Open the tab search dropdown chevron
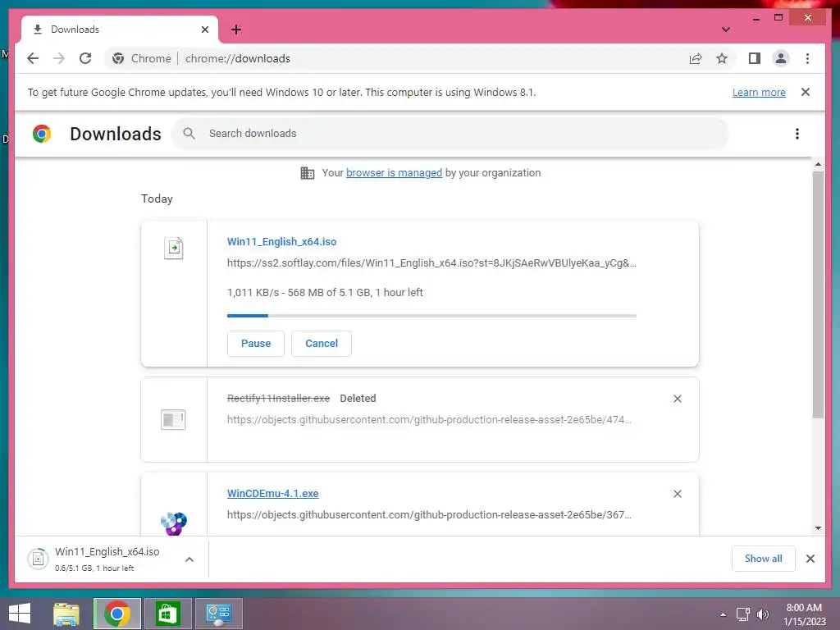This screenshot has height=630, width=840. tap(726, 30)
